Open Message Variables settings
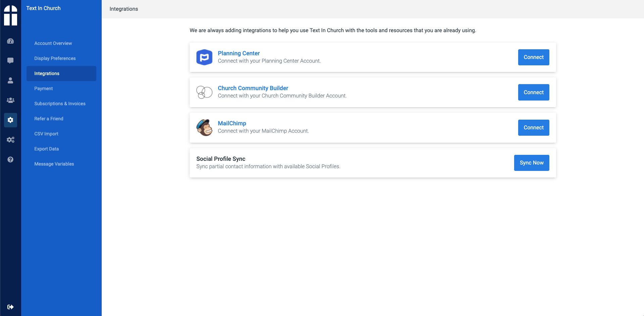Image resolution: width=644 pixels, height=316 pixels. tap(54, 164)
